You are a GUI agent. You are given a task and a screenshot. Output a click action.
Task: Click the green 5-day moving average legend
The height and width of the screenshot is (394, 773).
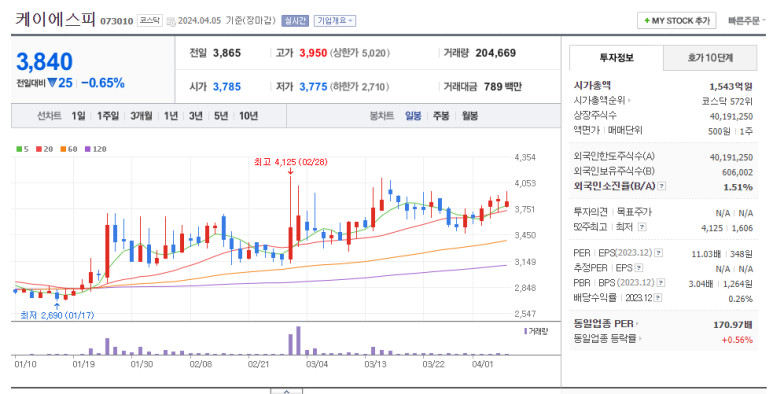click(22, 149)
